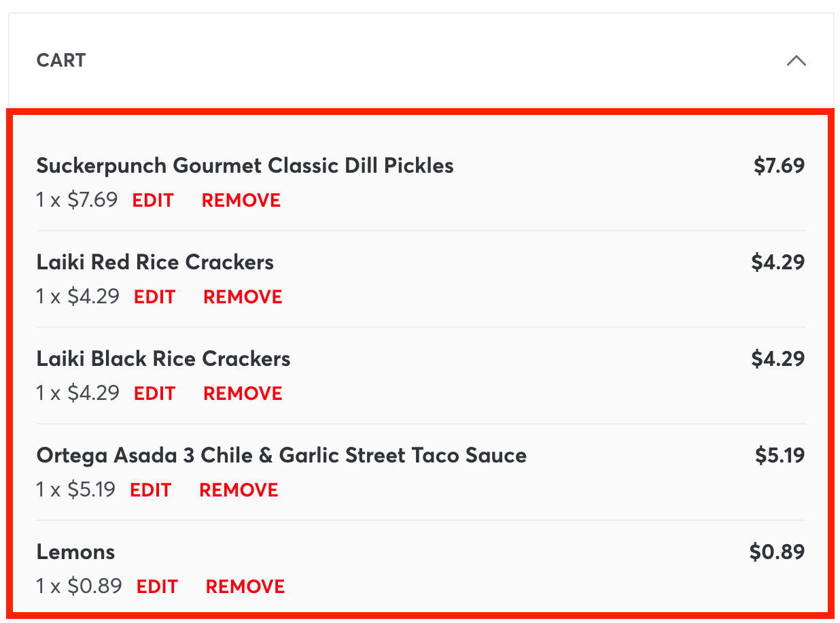840x623 pixels.
Task: Remove Laiki Red Rice Crackers from cart
Action: click(243, 297)
